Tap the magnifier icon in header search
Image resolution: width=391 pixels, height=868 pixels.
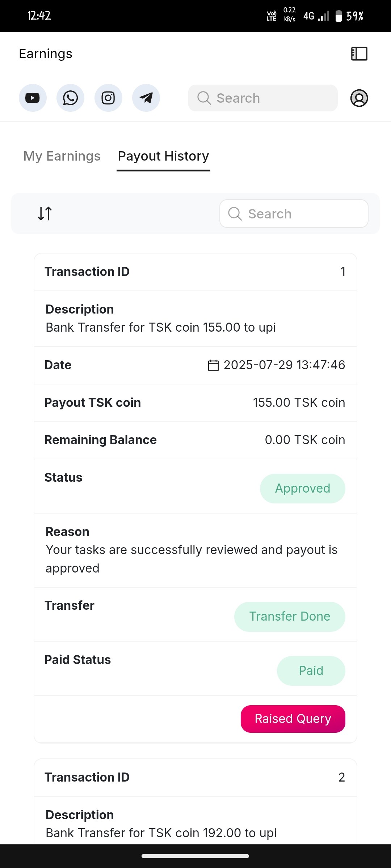[x=204, y=98]
